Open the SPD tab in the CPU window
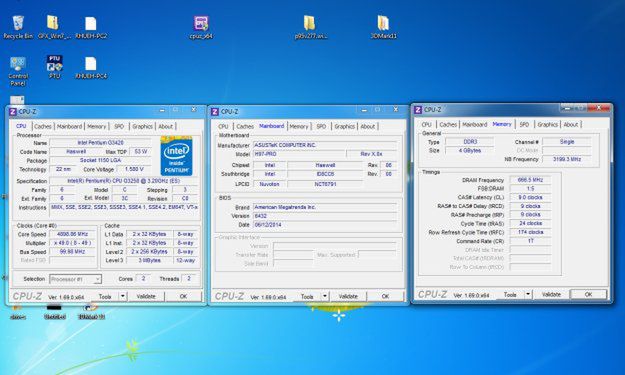625x375 pixels. pyautogui.click(x=119, y=126)
